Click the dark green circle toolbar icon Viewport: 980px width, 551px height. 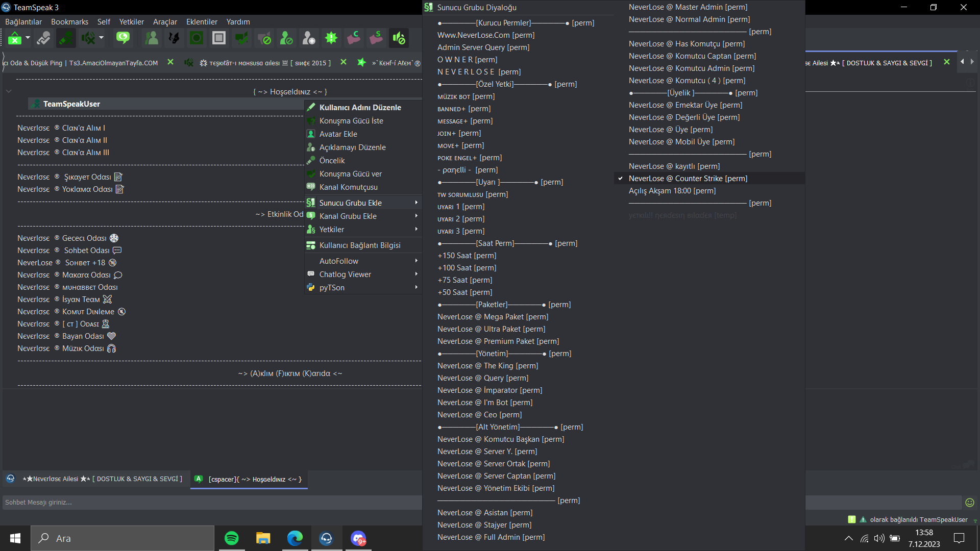197,38
